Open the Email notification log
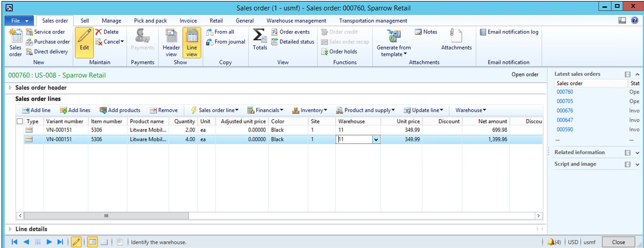This screenshot has width=644, height=248. coord(509,32)
